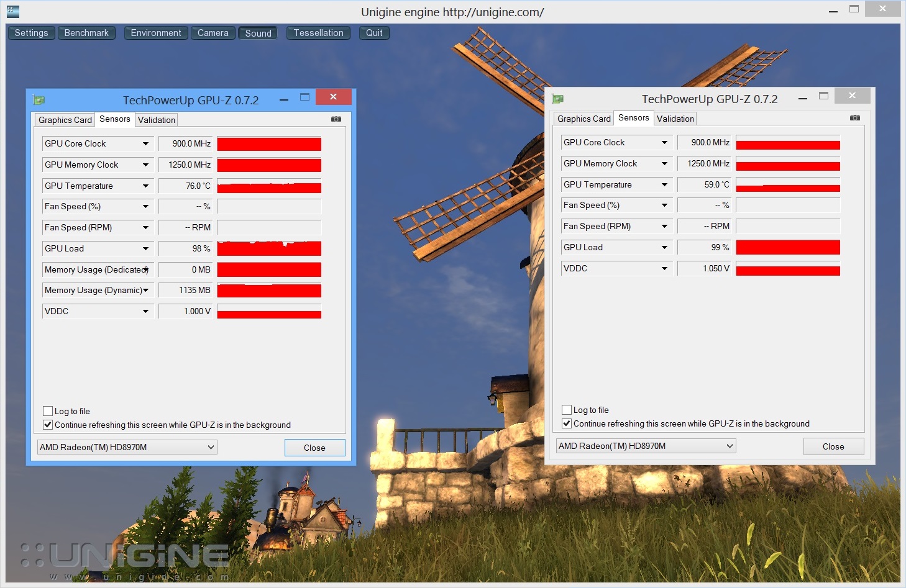Click the 98 % GPU Load value in left window

coord(185,248)
